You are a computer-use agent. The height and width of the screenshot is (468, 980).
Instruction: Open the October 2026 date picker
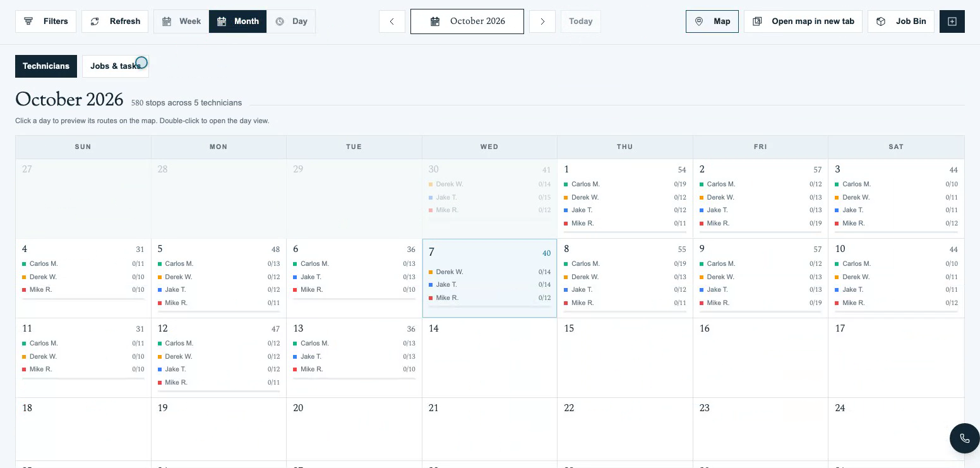(x=467, y=21)
